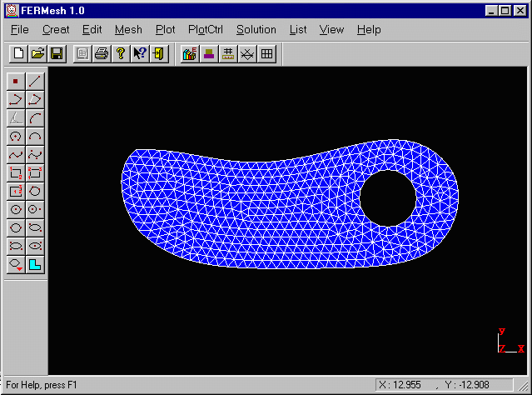Select the point creation tool

[15, 81]
